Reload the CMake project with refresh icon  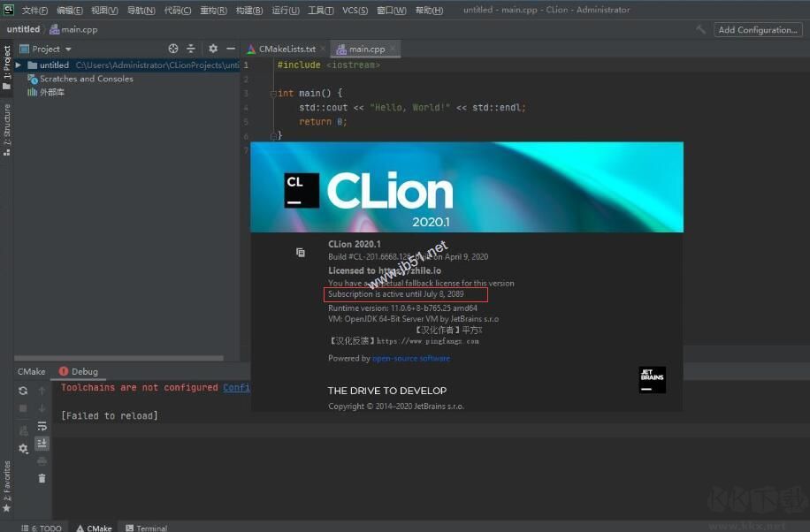22,391
